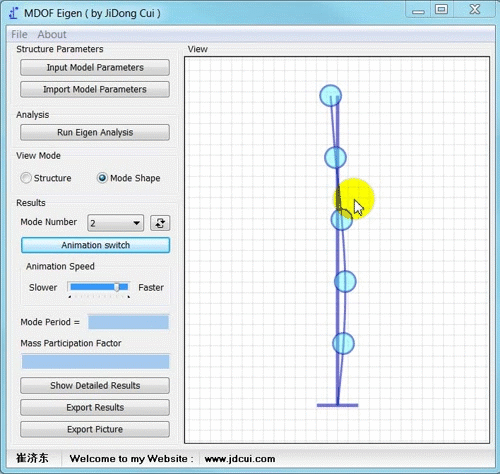This screenshot has height=474, width=500.
Task: Click Input Model Parameters button
Action: (x=95, y=67)
